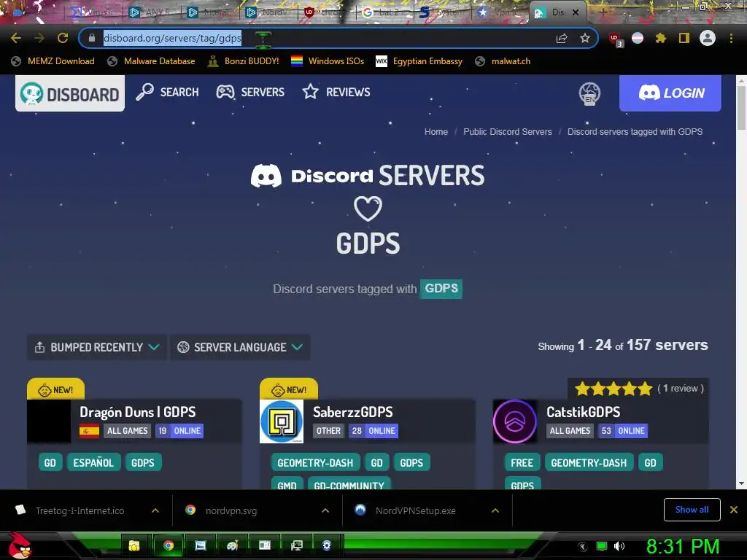Click the Servers gamepad icon
The width and height of the screenshot is (747, 560).
(x=225, y=92)
